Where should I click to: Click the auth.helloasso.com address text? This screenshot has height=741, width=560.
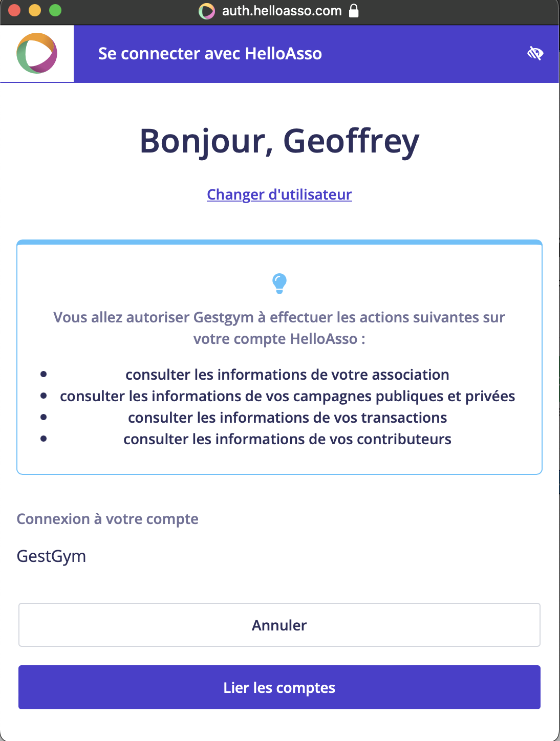(282, 11)
